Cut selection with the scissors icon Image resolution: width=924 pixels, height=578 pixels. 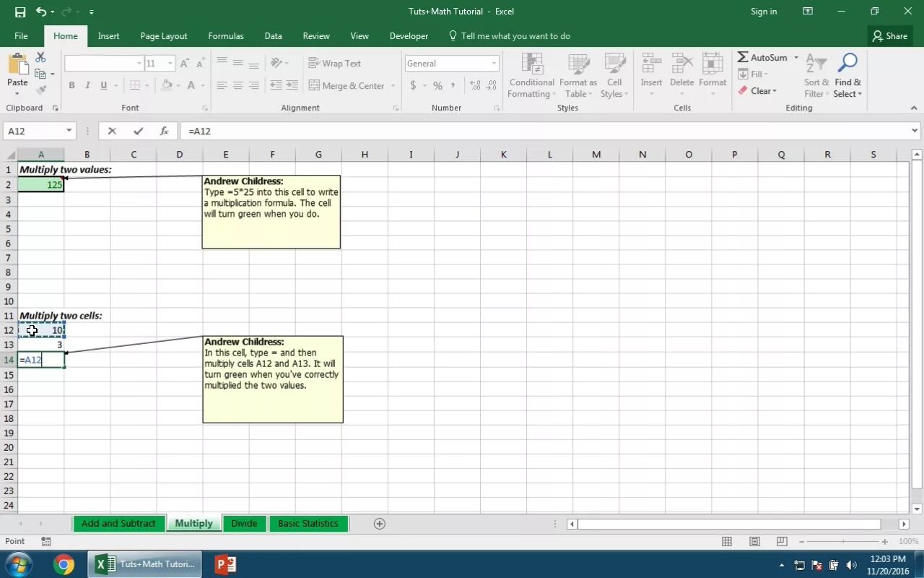[40, 57]
